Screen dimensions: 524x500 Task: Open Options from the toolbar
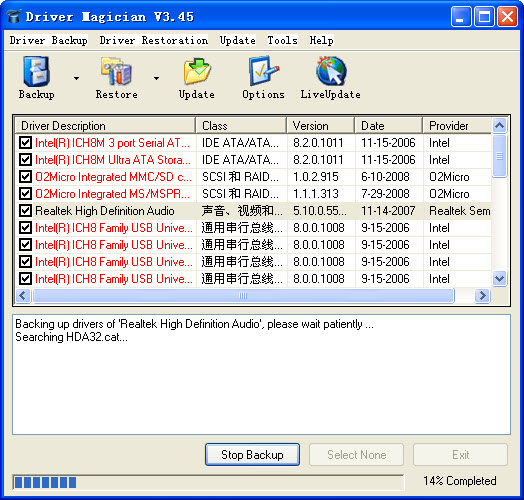tap(263, 78)
